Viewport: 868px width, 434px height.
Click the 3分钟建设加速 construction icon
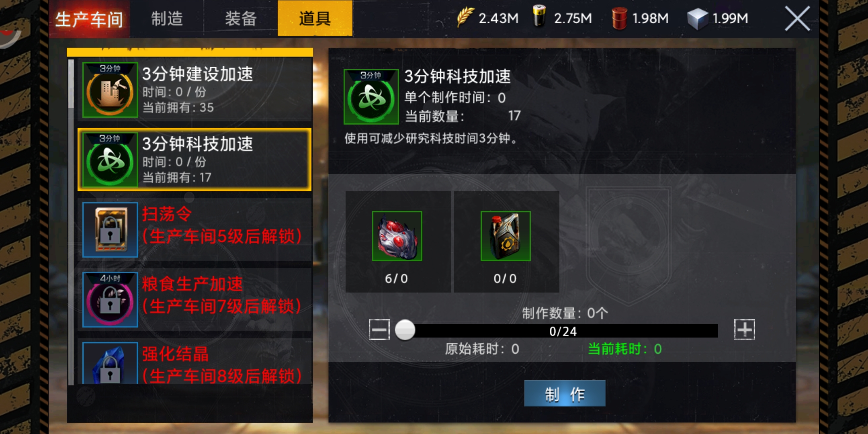[110, 90]
